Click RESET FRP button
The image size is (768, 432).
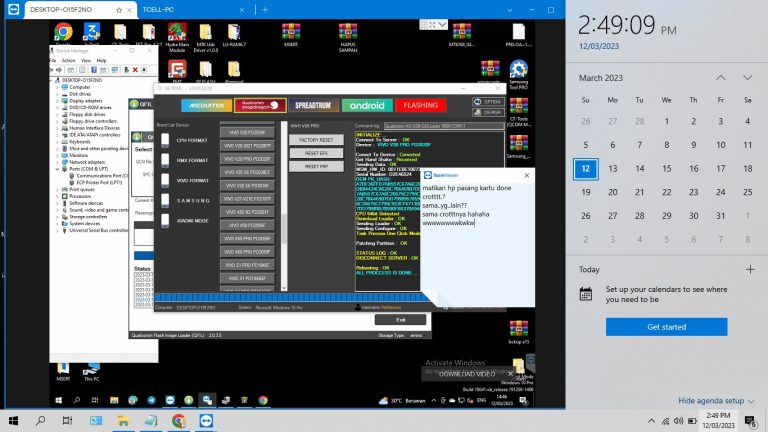[316, 167]
